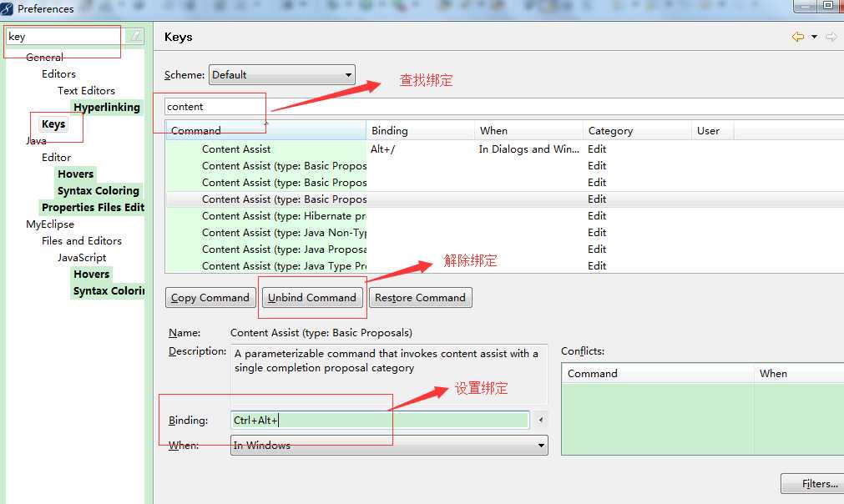The height and width of the screenshot is (504, 844).
Task: Sort by the When column header
Action: (x=528, y=131)
